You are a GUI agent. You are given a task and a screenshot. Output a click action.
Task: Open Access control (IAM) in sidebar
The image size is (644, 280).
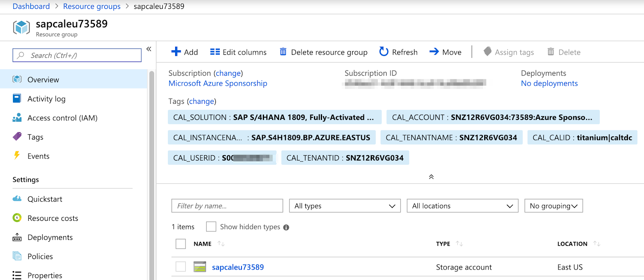point(62,118)
